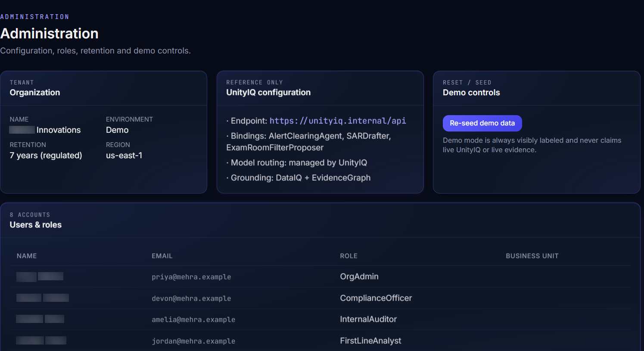Click the 'Configuration, roles, retention' subtitle
The image size is (644, 351).
[x=95, y=50]
